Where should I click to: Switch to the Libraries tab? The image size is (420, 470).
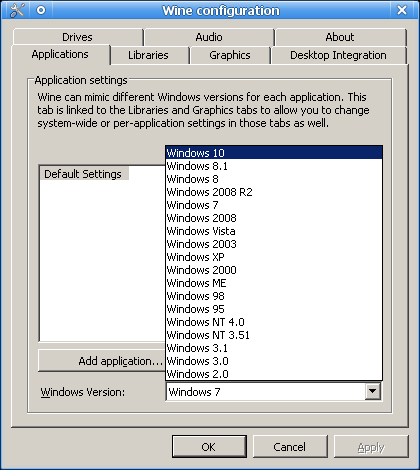coord(148,55)
